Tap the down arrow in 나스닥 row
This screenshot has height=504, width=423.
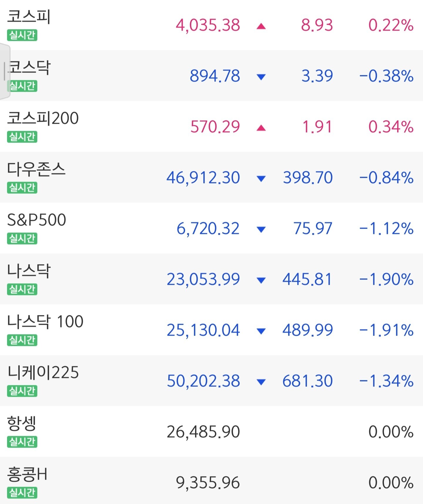click(x=261, y=280)
